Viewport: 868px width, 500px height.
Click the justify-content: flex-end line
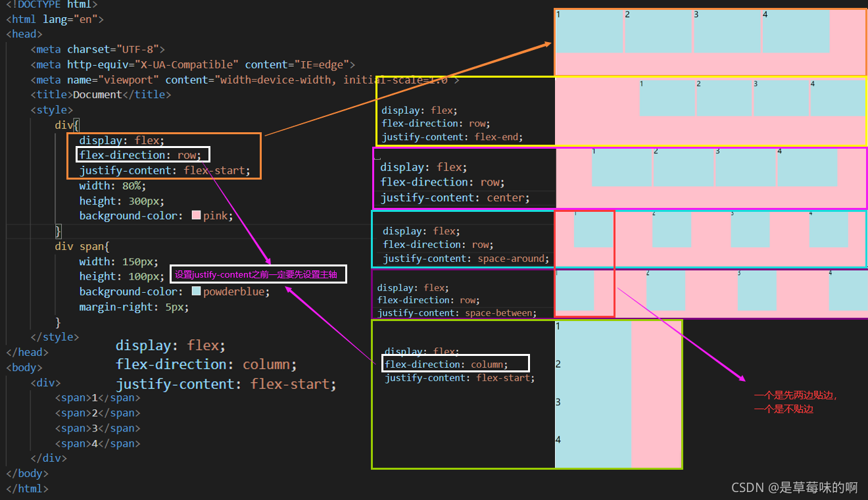coord(452,137)
